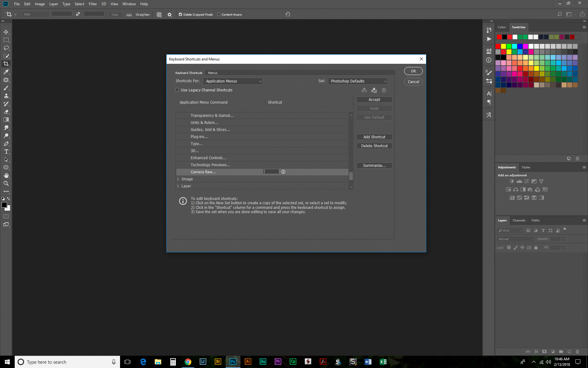
Task: Open Shortcuts For dropdown
Action: [233, 81]
